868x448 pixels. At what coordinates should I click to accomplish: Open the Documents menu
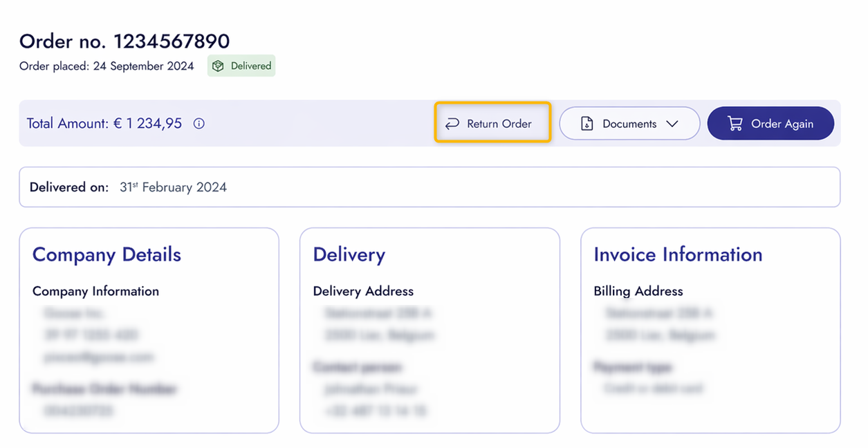coord(629,124)
